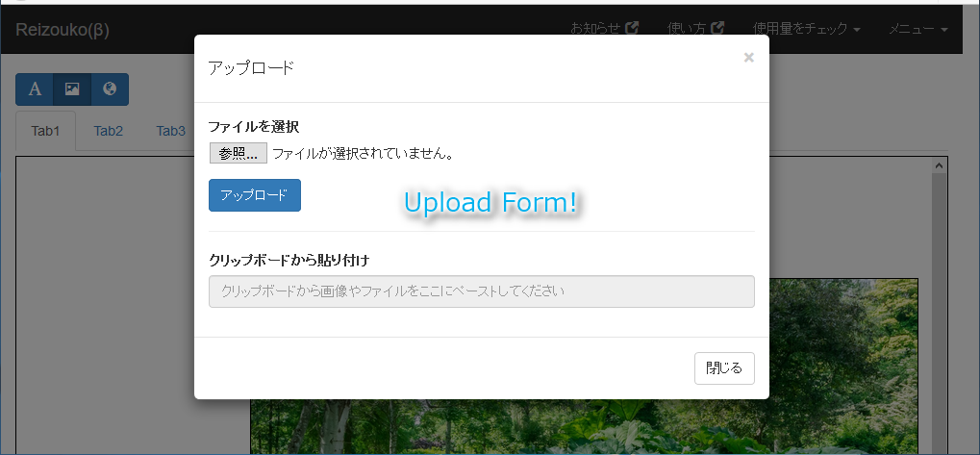This screenshot has height=455, width=980.
Task: Switch to Tab2
Action: click(108, 131)
